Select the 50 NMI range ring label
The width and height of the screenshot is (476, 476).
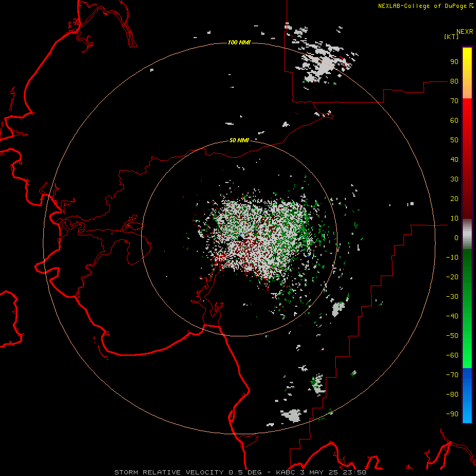pos(239,140)
